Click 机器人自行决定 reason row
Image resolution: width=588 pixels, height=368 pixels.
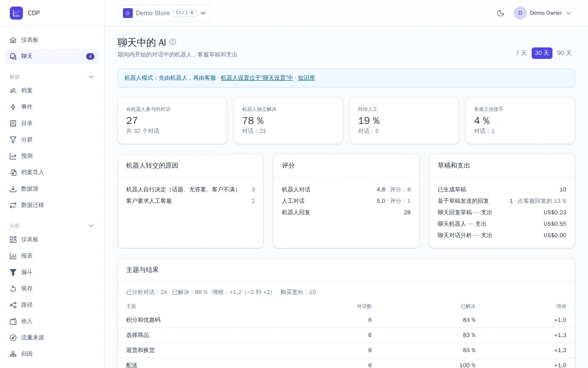click(x=190, y=190)
